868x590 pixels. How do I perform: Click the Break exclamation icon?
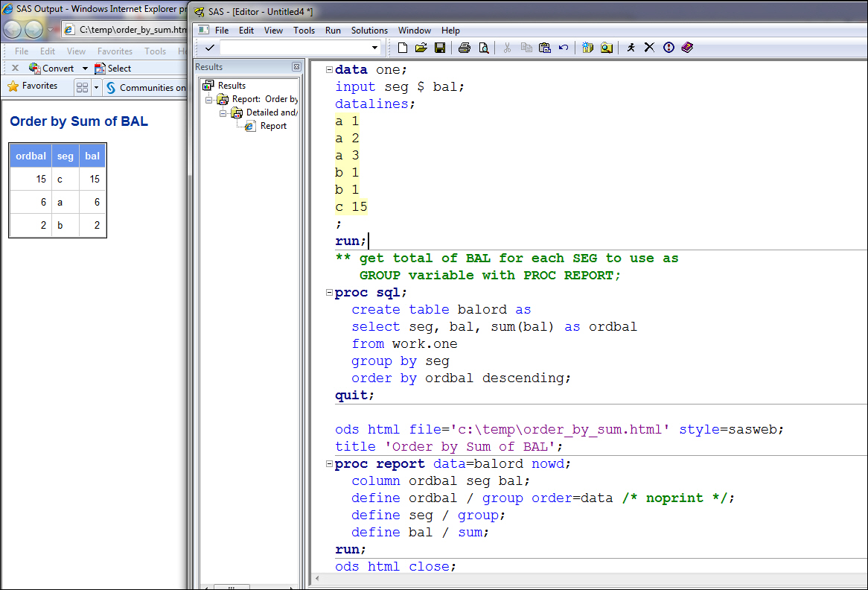click(668, 48)
